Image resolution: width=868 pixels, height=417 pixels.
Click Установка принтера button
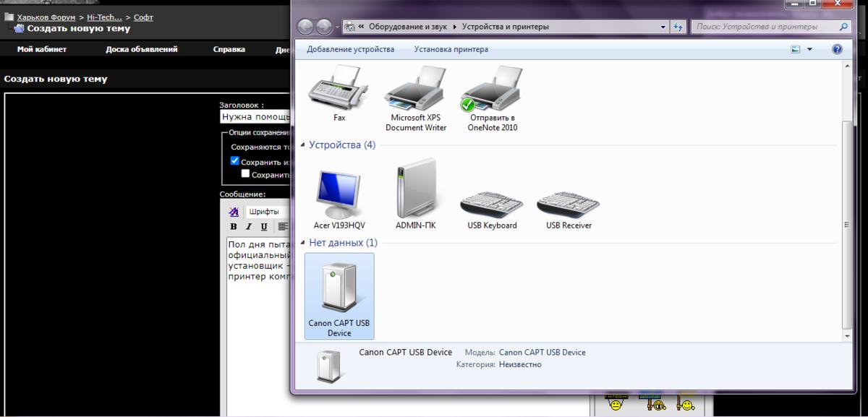click(451, 49)
